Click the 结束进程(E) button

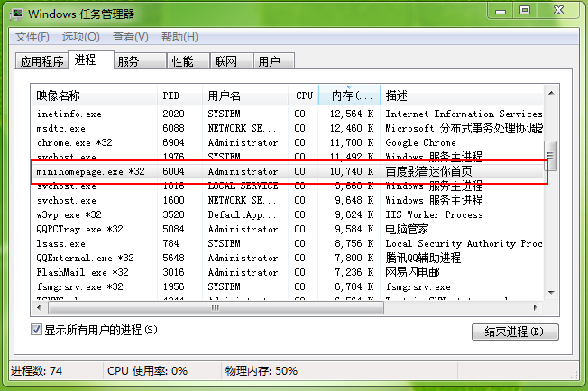(515, 332)
